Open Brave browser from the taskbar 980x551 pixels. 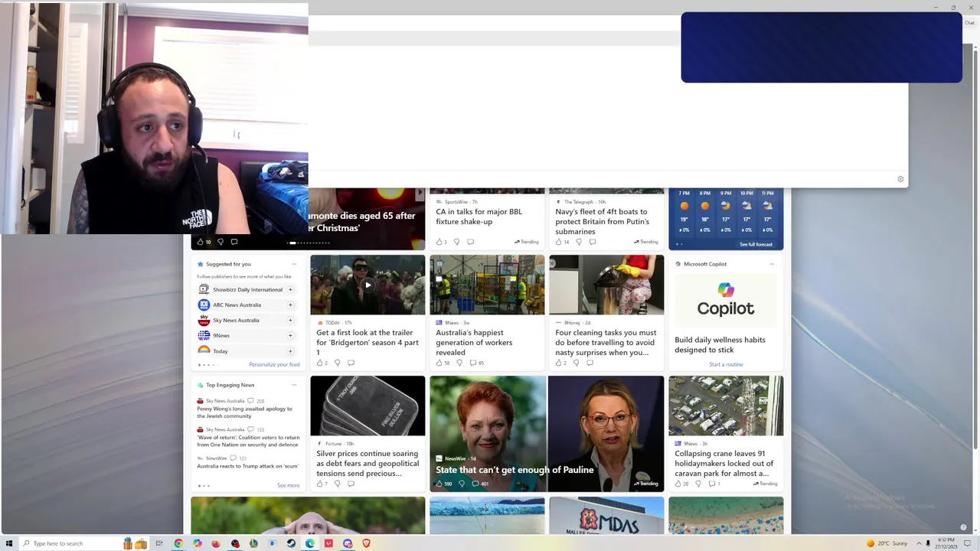tap(366, 543)
